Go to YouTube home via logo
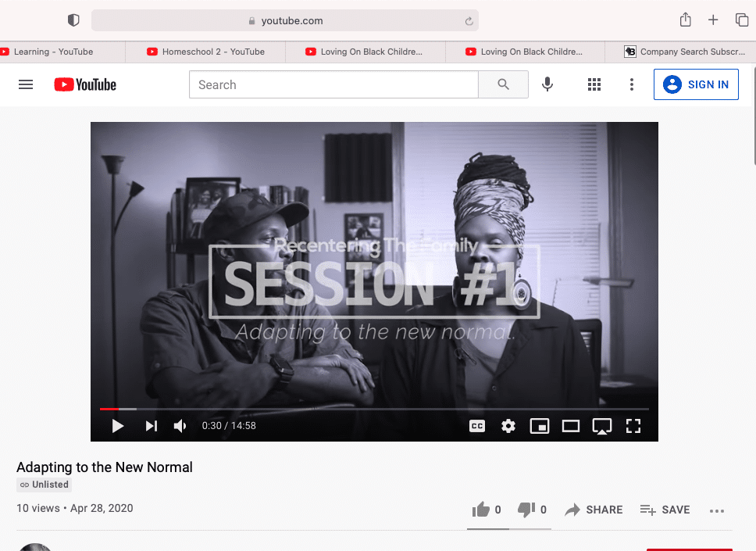The image size is (756, 551). [x=85, y=84]
